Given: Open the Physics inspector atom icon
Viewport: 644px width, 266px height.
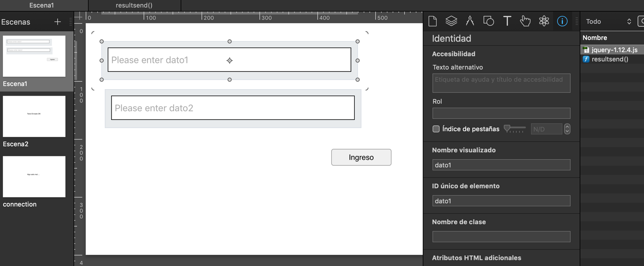Looking at the screenshot, I should click(x=544, y=21).
